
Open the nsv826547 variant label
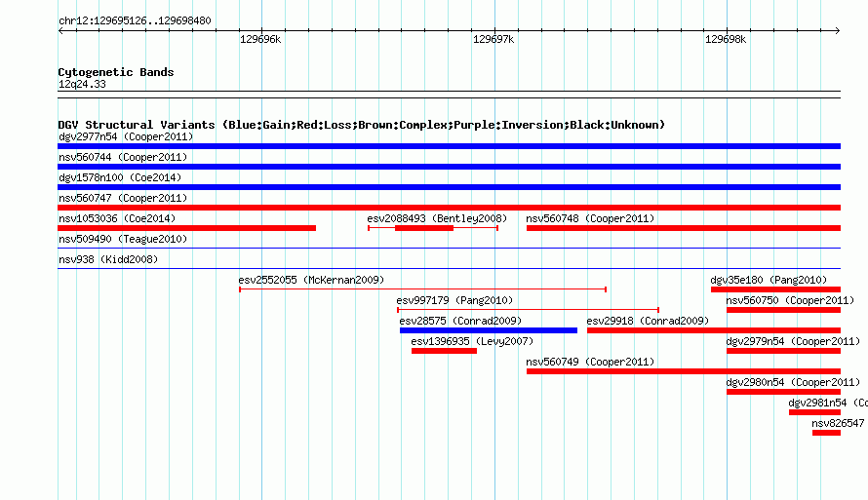(x=838, y=423)
